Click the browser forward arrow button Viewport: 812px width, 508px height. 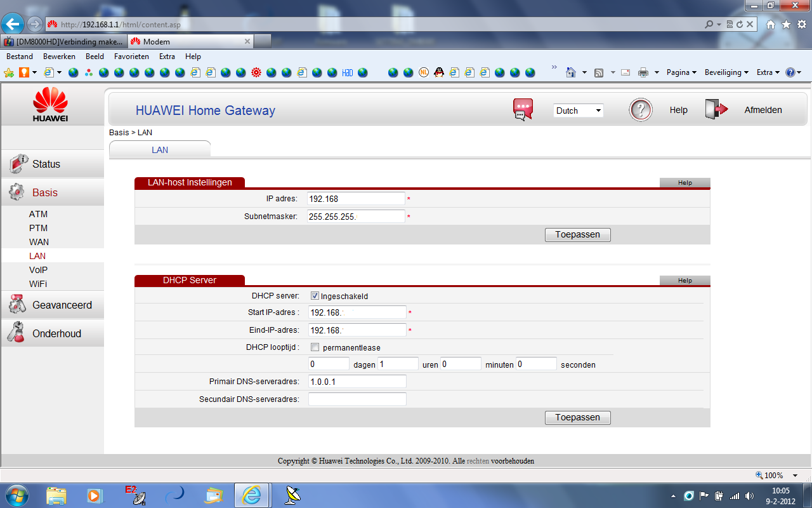pos(35,24)
